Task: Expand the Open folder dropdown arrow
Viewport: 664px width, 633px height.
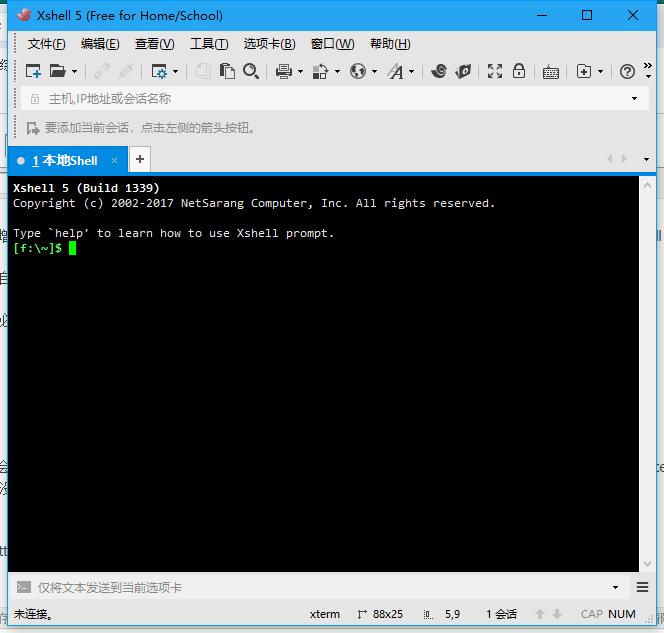Action: coord(74,72)
